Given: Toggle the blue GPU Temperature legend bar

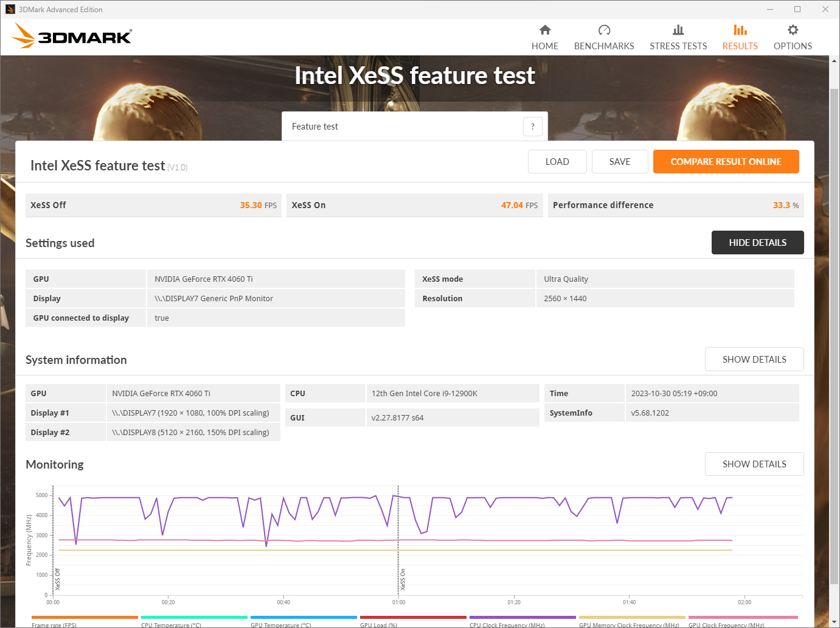Looking at the screenshot, I should (304, 618).
